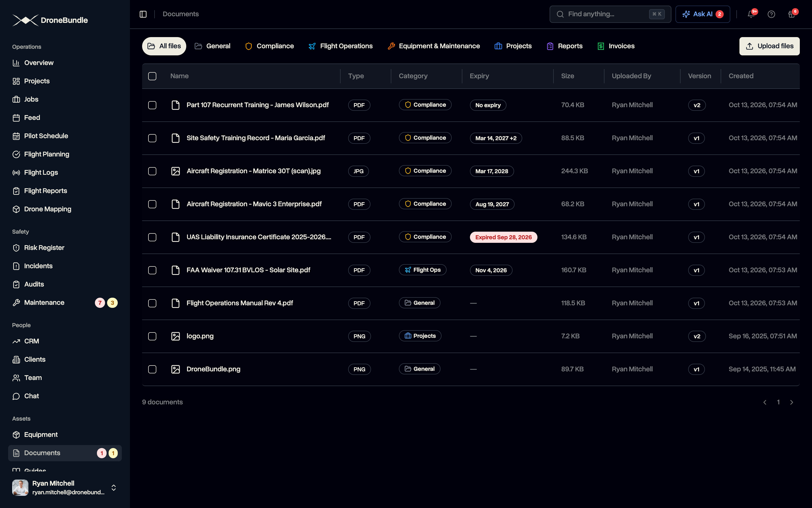The height and width of the screenshot is (508, 812).
Task: Select the All files tab
Action: click(164, 46)
